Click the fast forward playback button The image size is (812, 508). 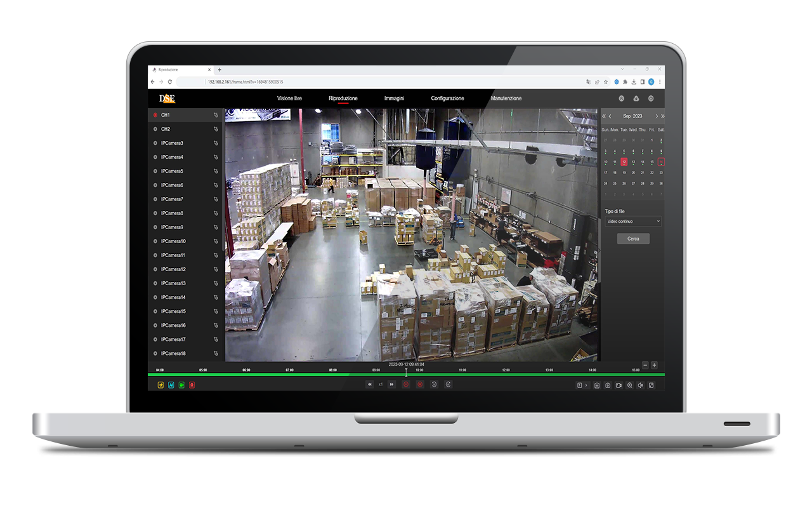[392, 384]
